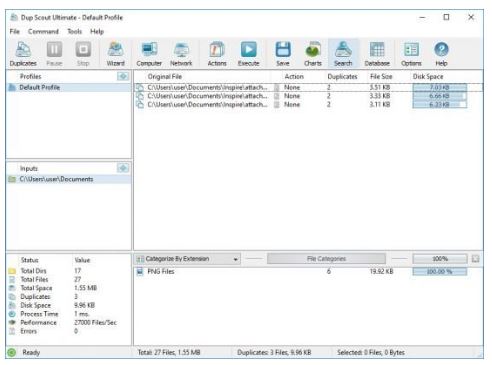Click the Pause toolbar icon
Viewport: 492px width, 365px height.
tap(54, 53)
